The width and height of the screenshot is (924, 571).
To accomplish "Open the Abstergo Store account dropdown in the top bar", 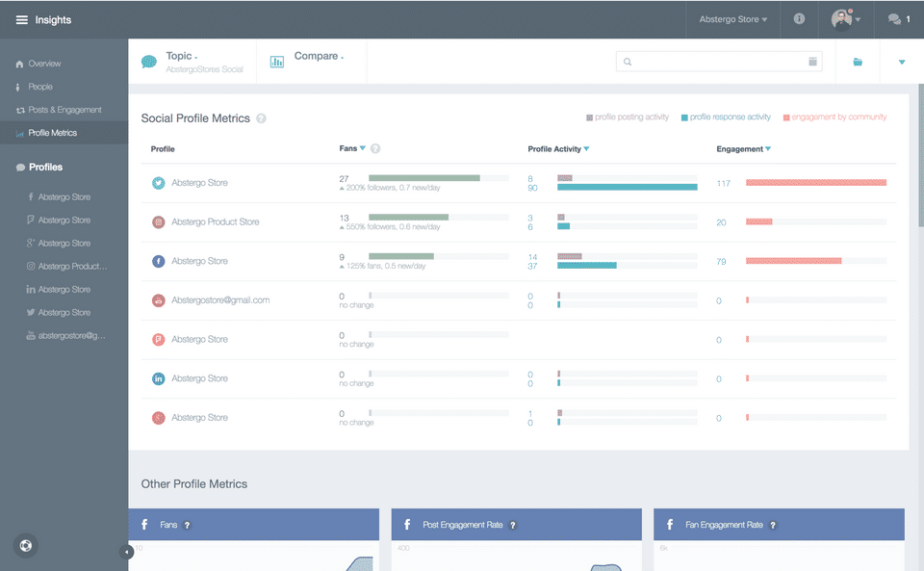I will click(x=733, y=19).
